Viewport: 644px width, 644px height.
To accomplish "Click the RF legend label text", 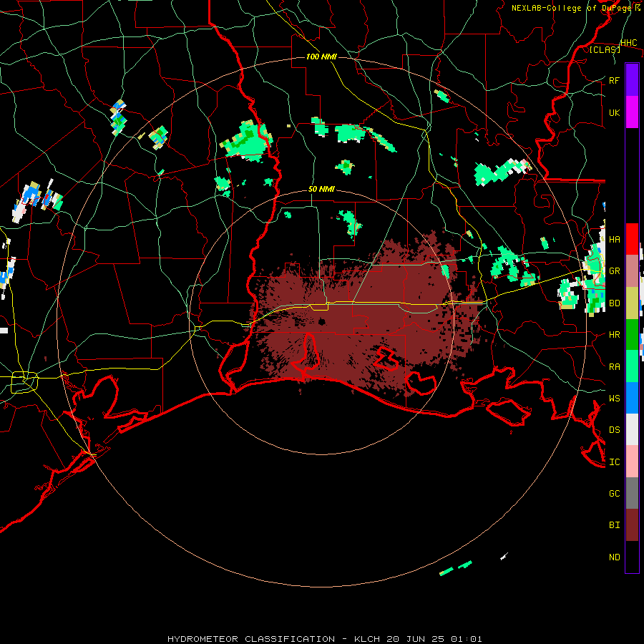I will click(x=614, y=80).
